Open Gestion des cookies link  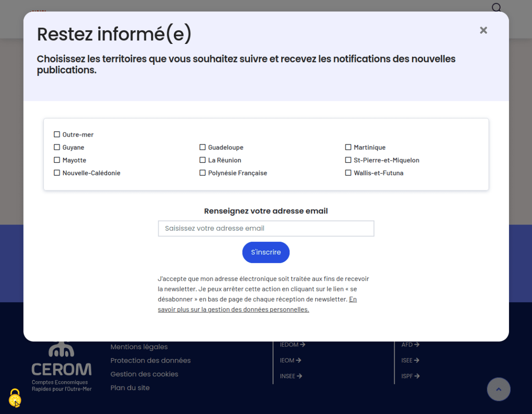click(x=145, y=374)
